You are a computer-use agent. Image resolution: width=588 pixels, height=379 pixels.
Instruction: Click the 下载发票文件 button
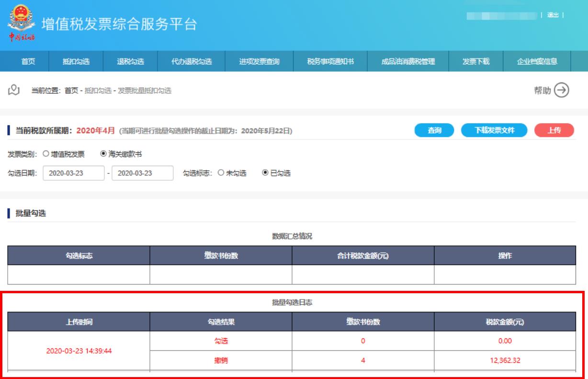pyautogui.click(x=494, y=130)
